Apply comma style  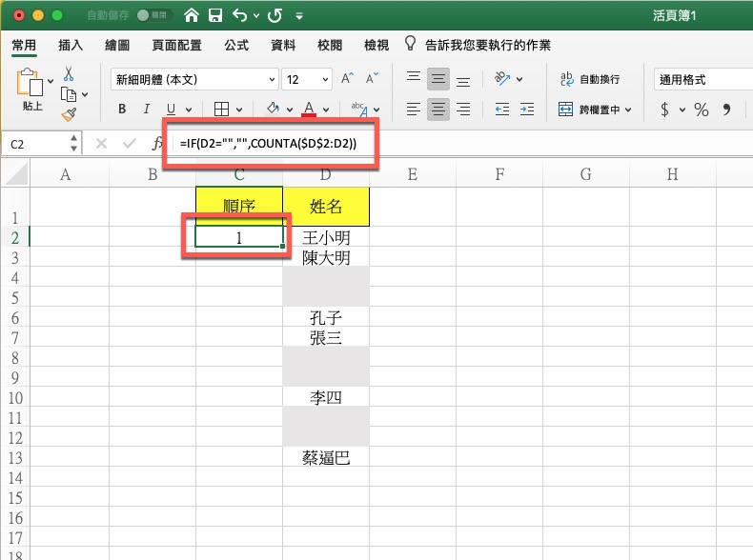click(726, 110)
